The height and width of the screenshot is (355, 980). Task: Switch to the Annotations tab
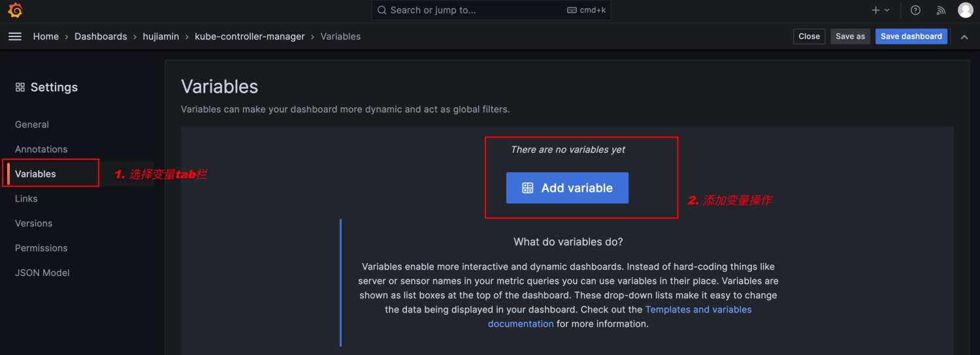pyautogui.click(x=41, y=149)
